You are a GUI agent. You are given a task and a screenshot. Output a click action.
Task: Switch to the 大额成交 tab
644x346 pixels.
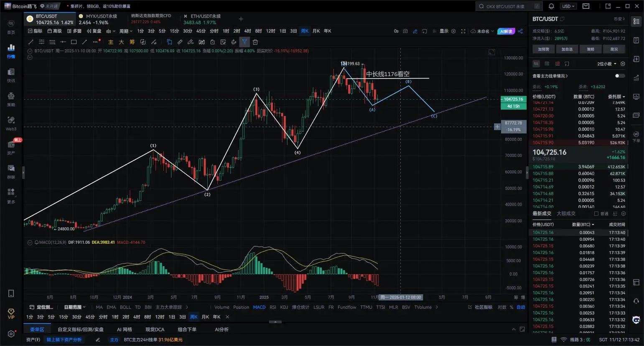566,214
